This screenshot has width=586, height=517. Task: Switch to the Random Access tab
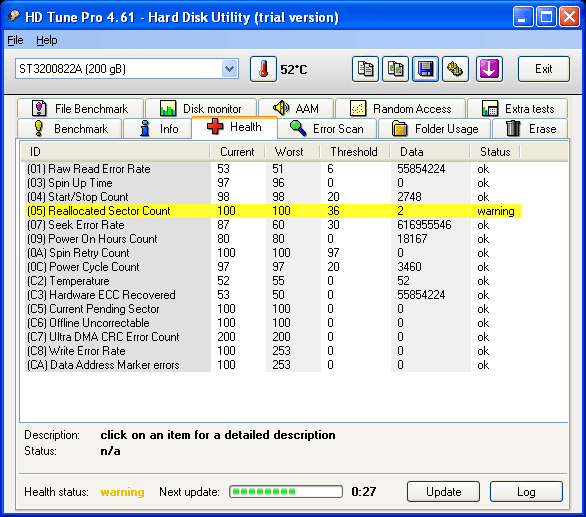[400, 109]
